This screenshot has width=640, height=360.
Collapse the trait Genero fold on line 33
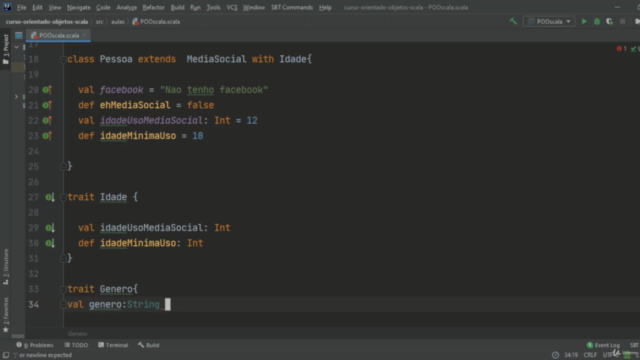63,289
